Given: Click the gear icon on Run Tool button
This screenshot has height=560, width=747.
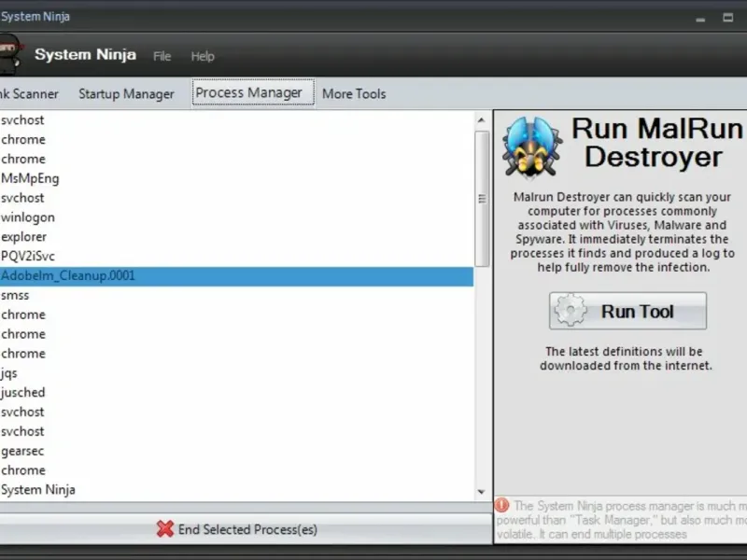Looking at the screenshot, I should (x=571, y=311).
